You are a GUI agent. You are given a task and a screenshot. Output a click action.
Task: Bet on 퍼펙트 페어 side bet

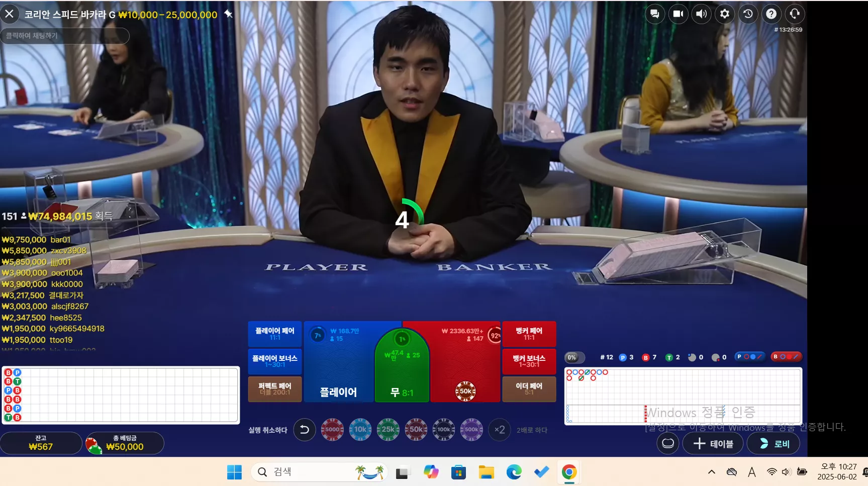point(275,389)
